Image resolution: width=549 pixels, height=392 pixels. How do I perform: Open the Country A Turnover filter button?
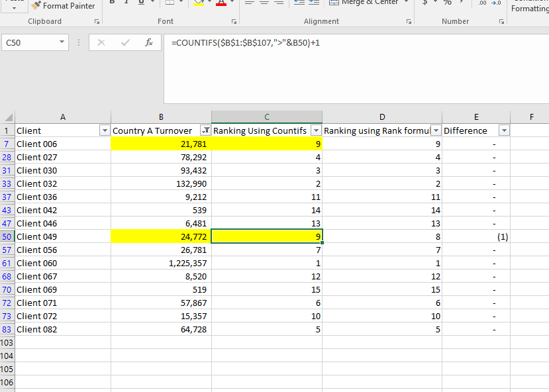[205, 131]
